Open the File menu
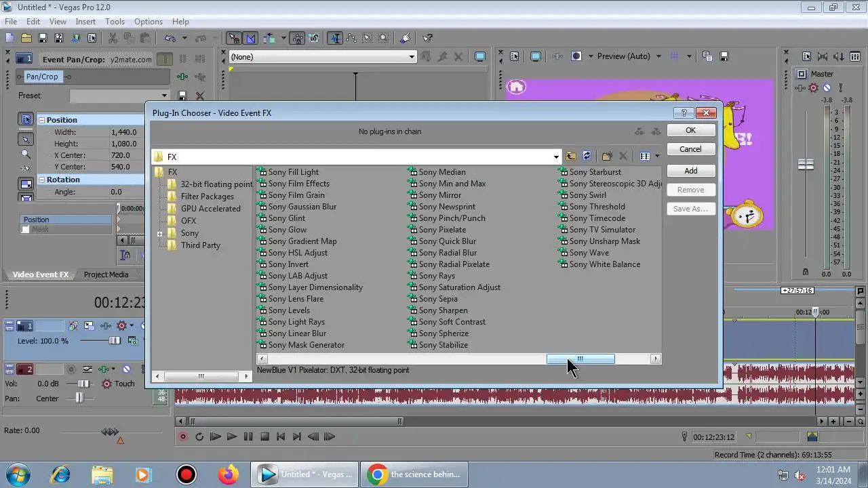Viewport: 868px width, 488px height. pyautogui.click(x=11, y=22)
